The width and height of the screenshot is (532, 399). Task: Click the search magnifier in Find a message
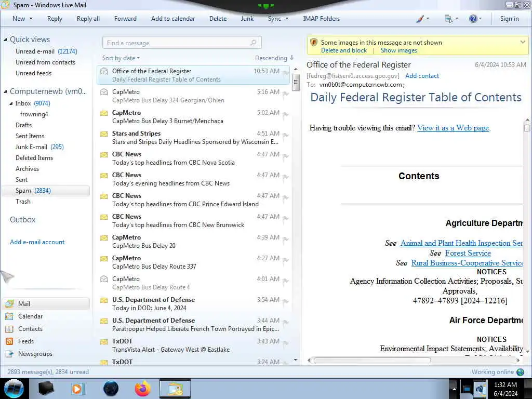[x=253, y=43]
